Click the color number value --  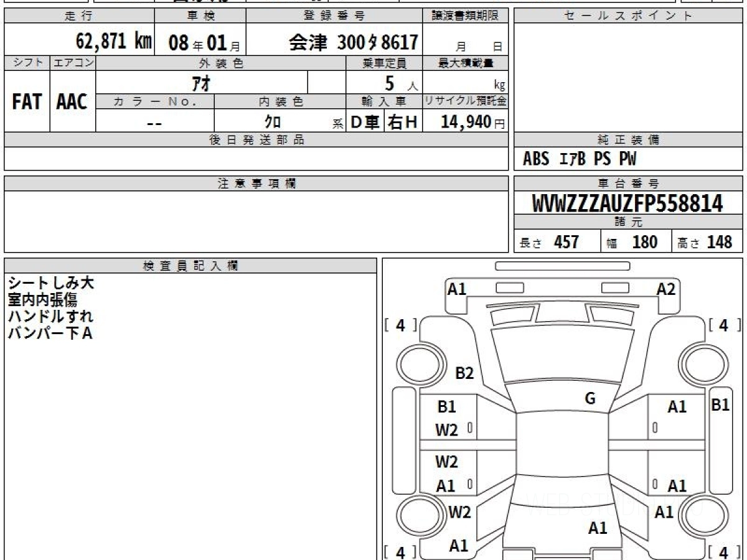(x=154, y=123)
